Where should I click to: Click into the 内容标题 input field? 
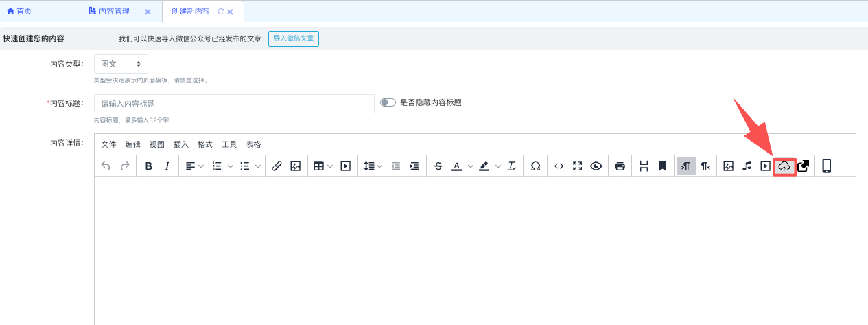pyautogui.click(x=233, y=104)
